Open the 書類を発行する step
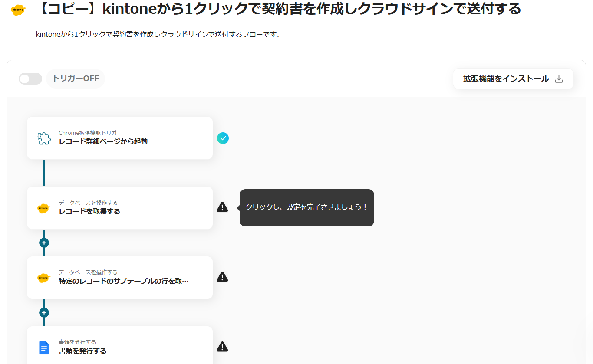This screenshot has height=364, width=593. [120, 347]
